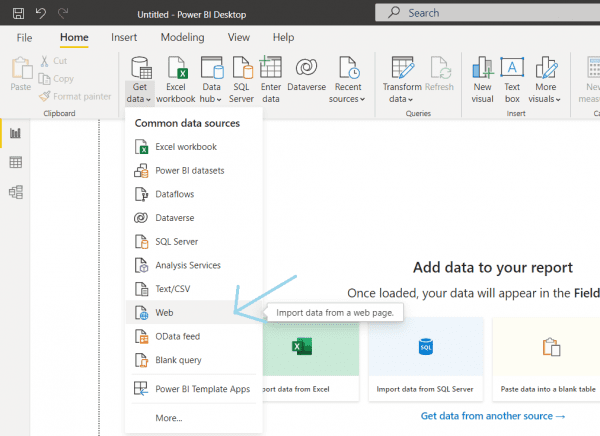Viewport: 600px width, 436px height.
Task: Click Paste data into a blank table card
Action: (546, 359)
